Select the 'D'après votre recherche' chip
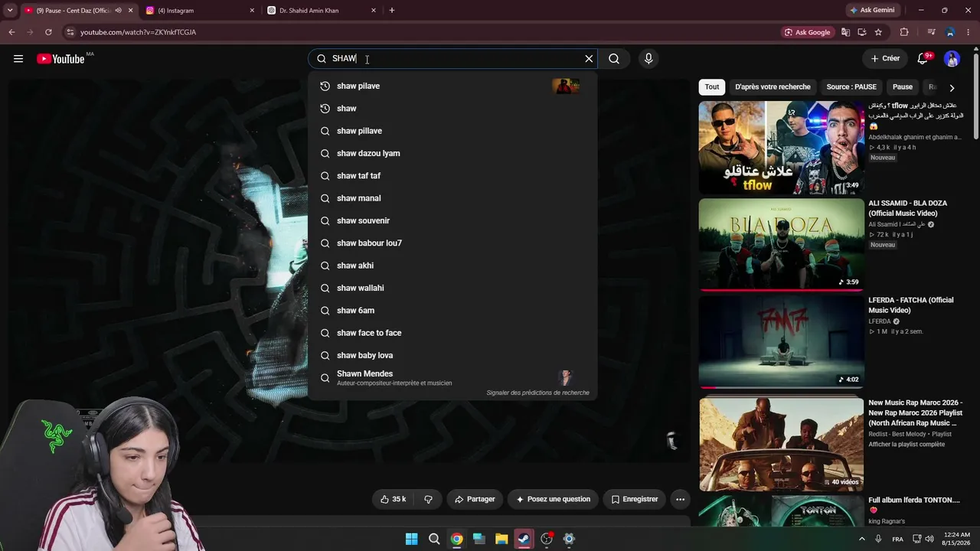The image size is (980, 551). click(773, 87)
